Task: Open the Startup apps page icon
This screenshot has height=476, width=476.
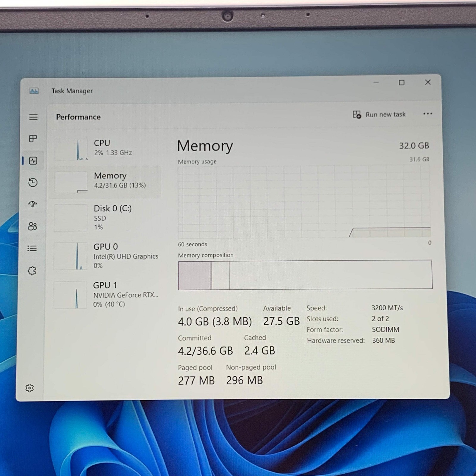Action: (33, 204)
